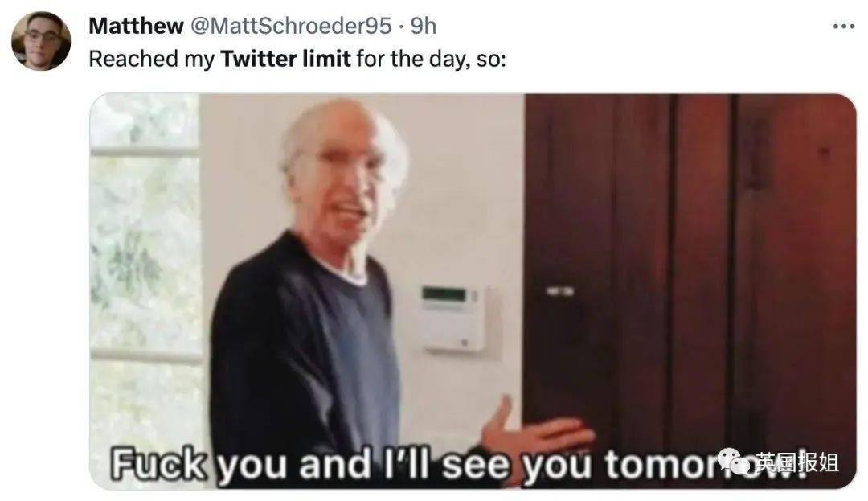868x501 pixels.
Task: Open the three-dot more options menu
Action: 844,27
